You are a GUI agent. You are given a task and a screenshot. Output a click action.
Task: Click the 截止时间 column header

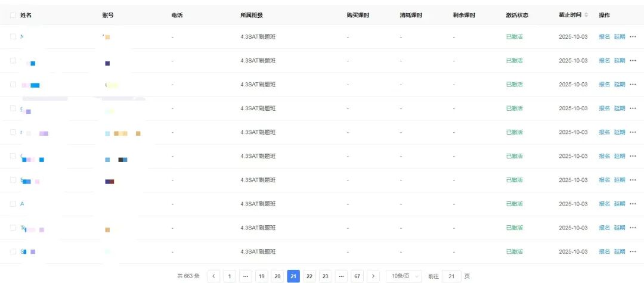[x=569, y=15]
